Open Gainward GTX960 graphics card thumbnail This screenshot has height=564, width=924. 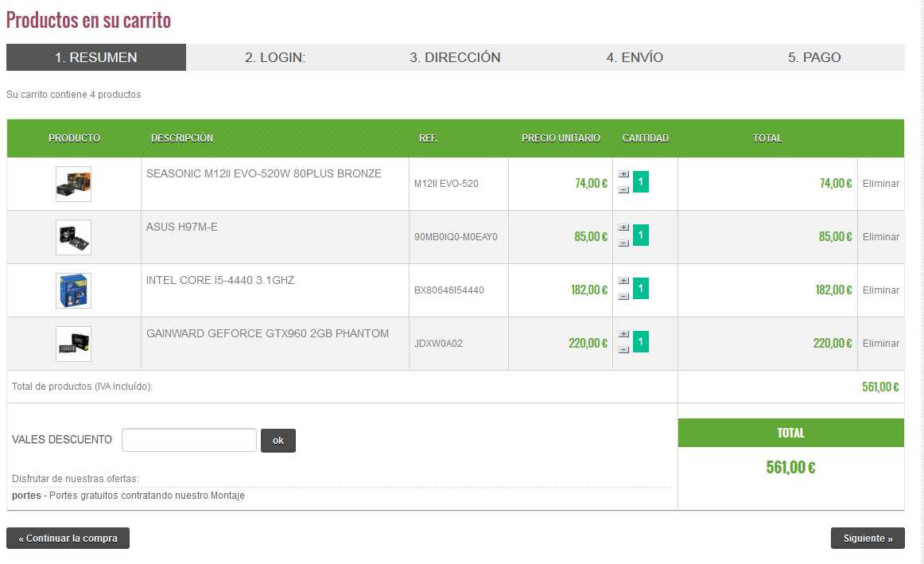[74, 344]
